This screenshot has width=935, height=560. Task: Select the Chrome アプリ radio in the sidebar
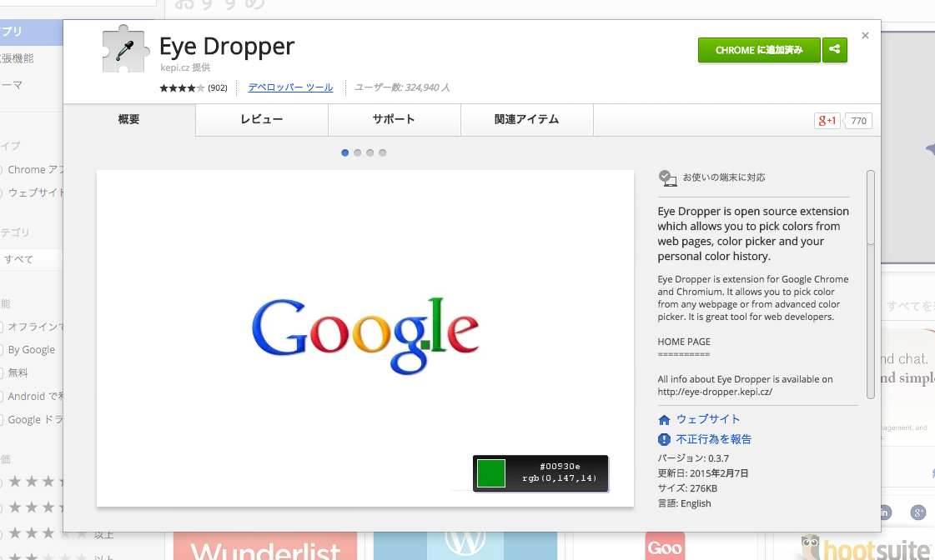click(x=2, y=170)
